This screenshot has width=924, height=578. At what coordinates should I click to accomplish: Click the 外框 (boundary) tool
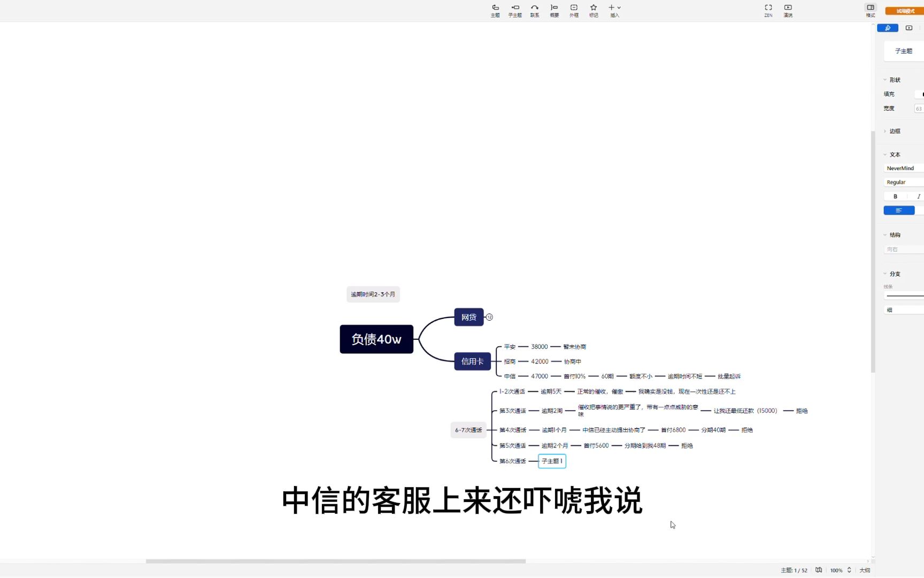click(x=573, y=10)
